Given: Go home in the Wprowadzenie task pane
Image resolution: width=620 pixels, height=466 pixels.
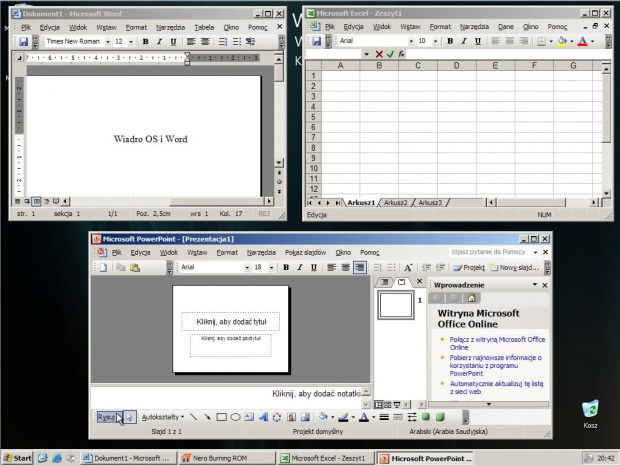Looking at the screenshot, I should 471,298.
